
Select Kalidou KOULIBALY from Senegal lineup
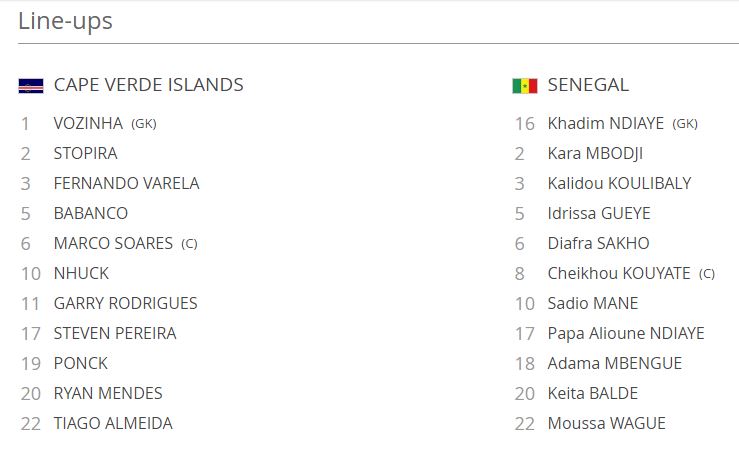tap(619, 183)
